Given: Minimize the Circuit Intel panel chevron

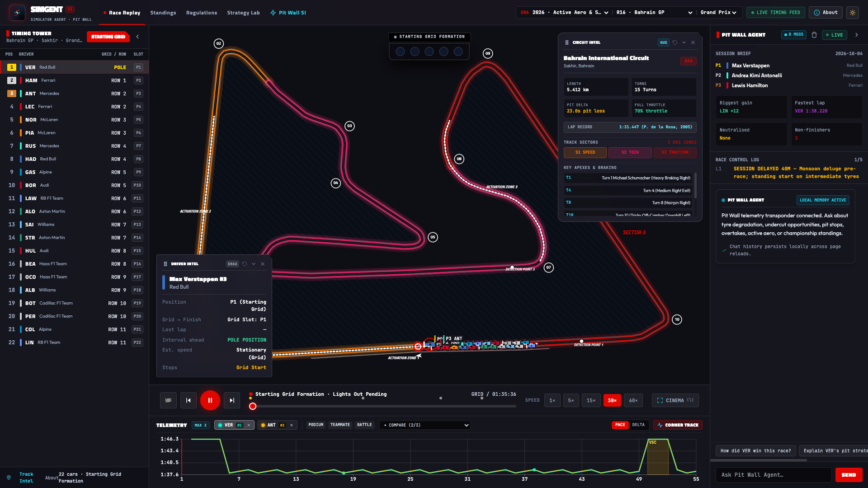Looking at the screenshot, I should click(684, 42).
